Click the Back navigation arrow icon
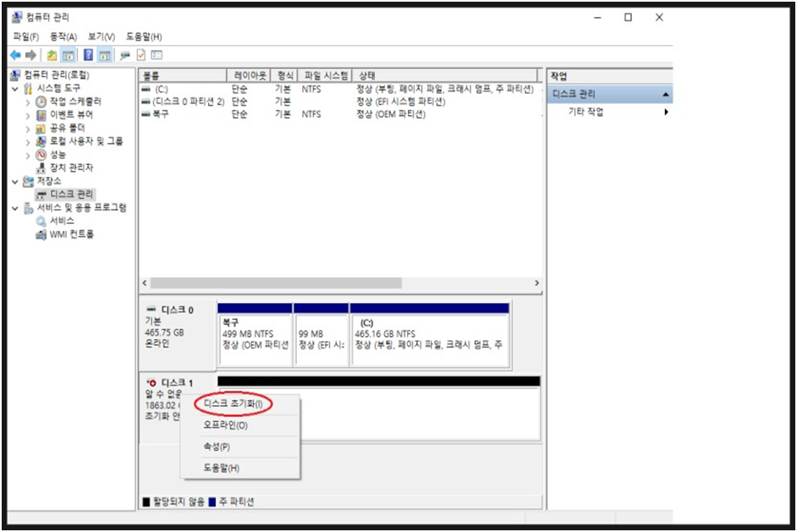The width and height of the screenshot is (797, 532). click(x=15, y=55)
